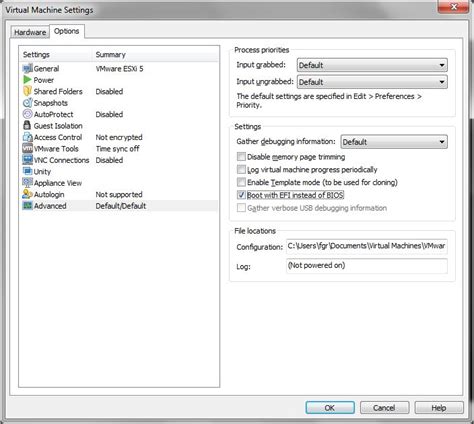
Task: Select the 'AutoProtect' row label
Action: (x=53, y=114)
